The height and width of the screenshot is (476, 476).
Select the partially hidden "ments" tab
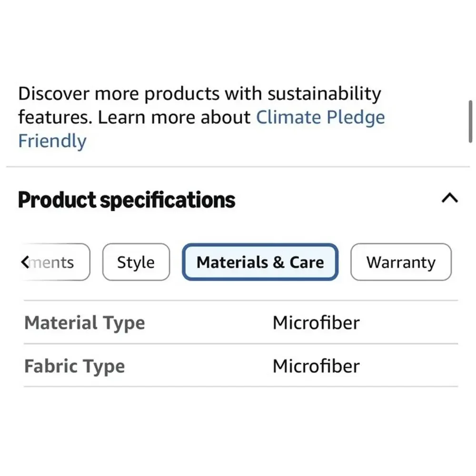[x=56, y=262]
